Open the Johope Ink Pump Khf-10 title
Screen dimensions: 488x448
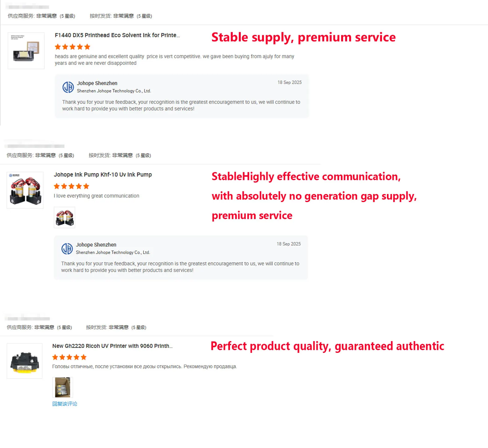click(103, 175)
